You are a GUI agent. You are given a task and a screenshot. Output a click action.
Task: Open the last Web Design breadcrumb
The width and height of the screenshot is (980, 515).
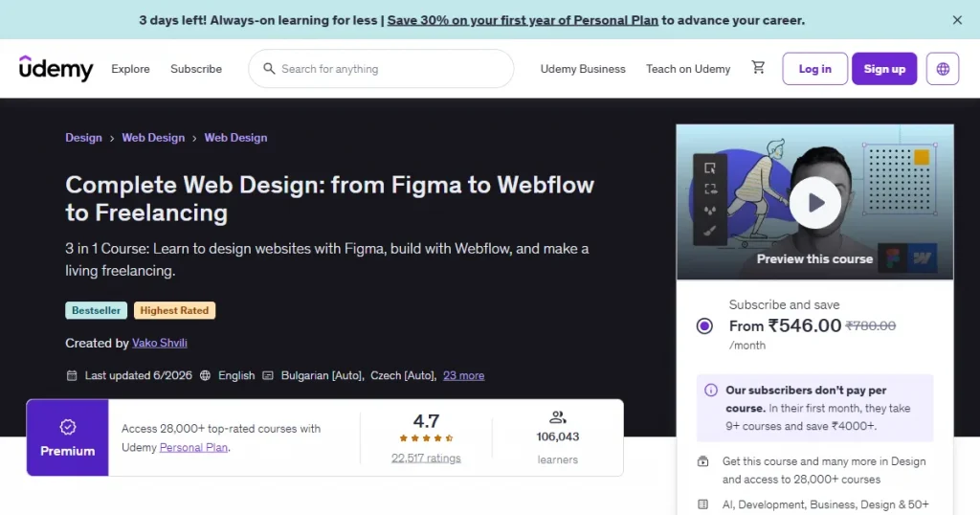pyautogui.click(x=235, y=138)
